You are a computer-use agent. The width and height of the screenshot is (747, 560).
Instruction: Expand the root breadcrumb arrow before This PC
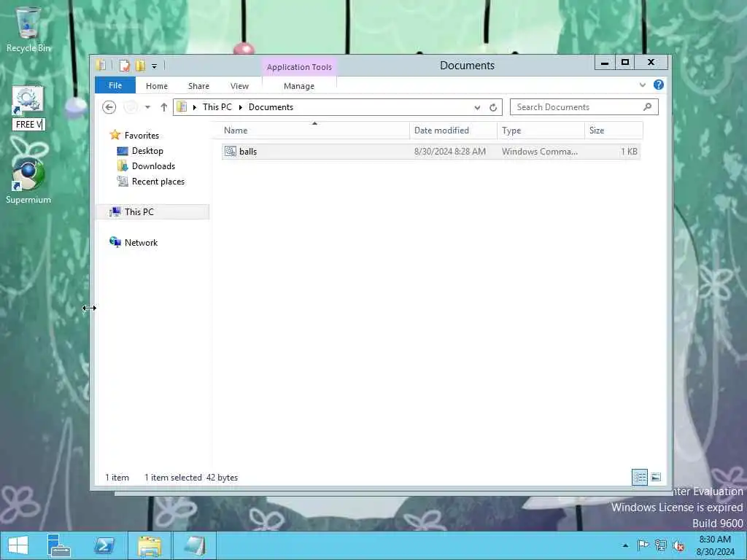click(194, 107)
